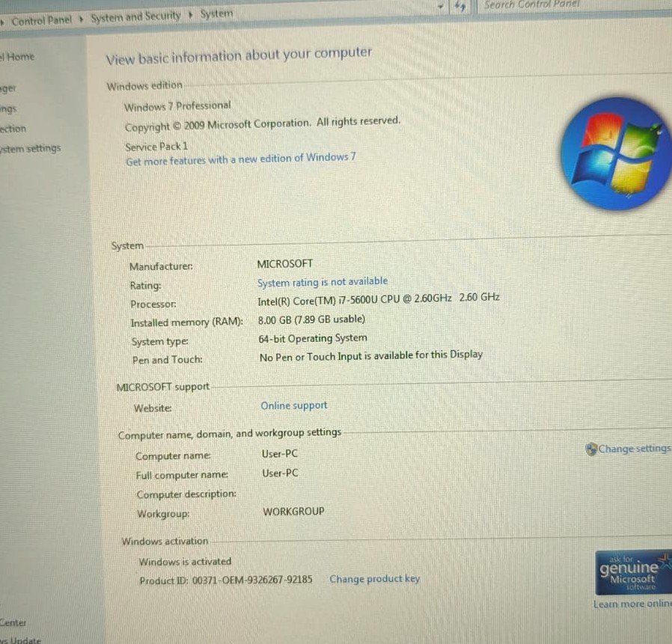Click the Change settings link
The image size is (672, 644).
point(635,449)
